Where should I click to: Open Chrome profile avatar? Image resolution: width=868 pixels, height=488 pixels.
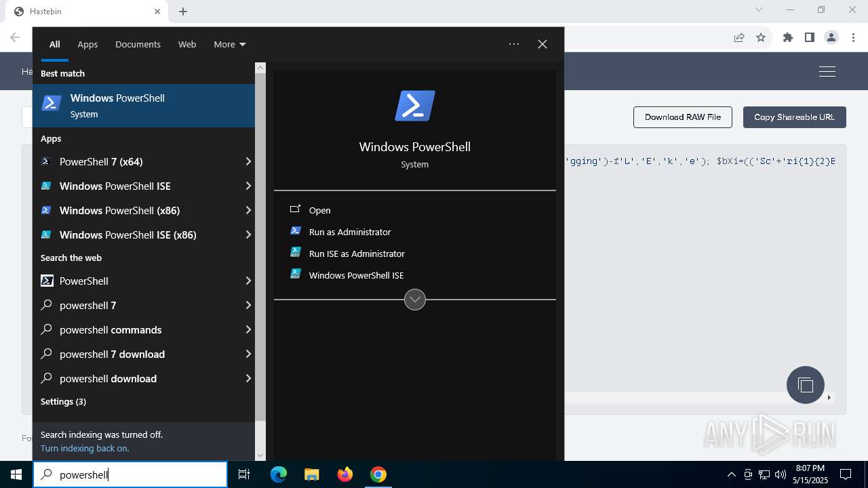click(831, 38)
